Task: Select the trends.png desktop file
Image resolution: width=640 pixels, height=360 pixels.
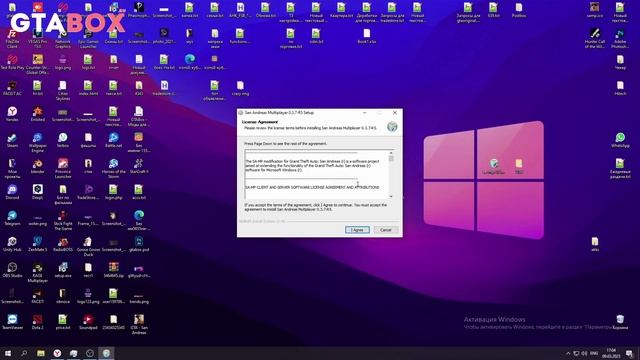Action: 139,296
